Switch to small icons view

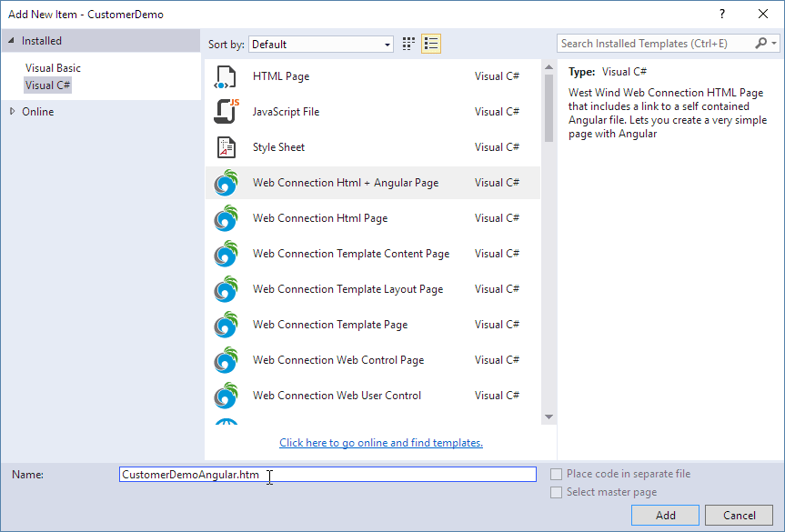point(409,44)
